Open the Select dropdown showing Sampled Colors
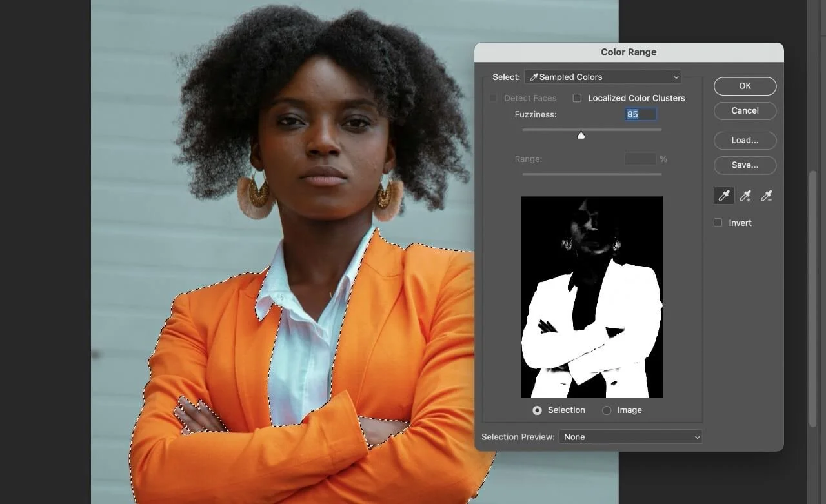The width and height of the screenshot is (826, 504). pyautogui.click(x=602, y=77)
